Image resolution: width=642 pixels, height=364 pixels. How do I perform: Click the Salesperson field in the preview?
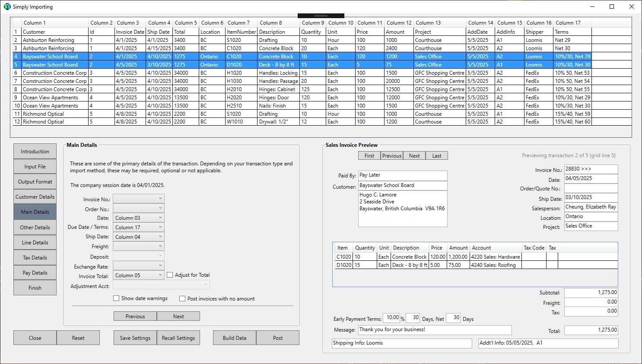[591, 207]
